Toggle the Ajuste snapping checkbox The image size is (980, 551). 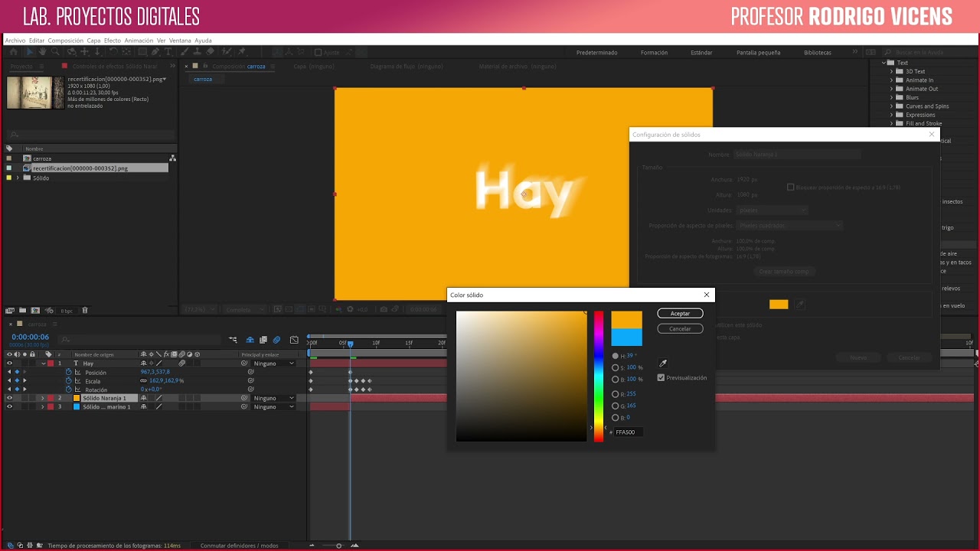[x=318, y=53]
